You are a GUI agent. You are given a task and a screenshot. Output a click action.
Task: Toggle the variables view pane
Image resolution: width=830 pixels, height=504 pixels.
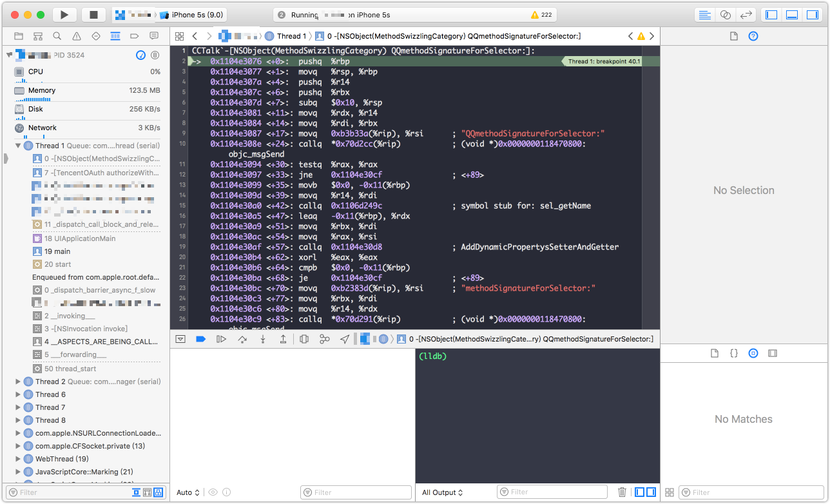(639, 492)
